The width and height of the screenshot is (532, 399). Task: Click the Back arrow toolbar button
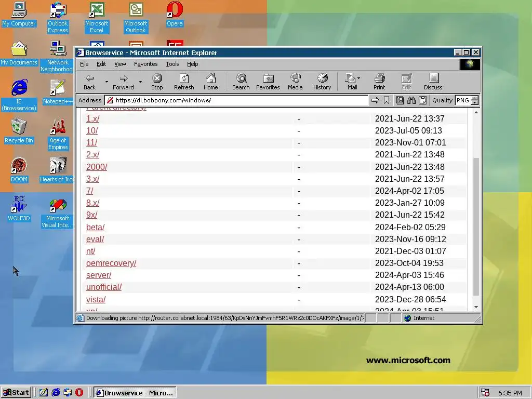(x=89, y=82)
